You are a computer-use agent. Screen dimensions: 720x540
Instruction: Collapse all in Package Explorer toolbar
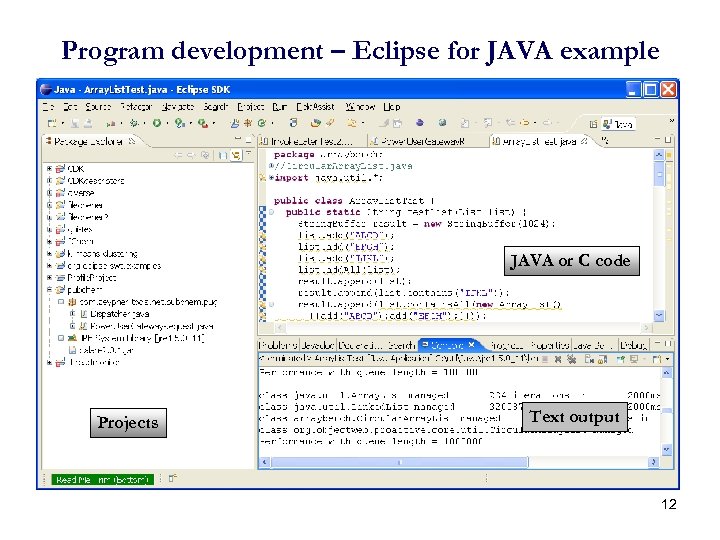click(223, 155)
